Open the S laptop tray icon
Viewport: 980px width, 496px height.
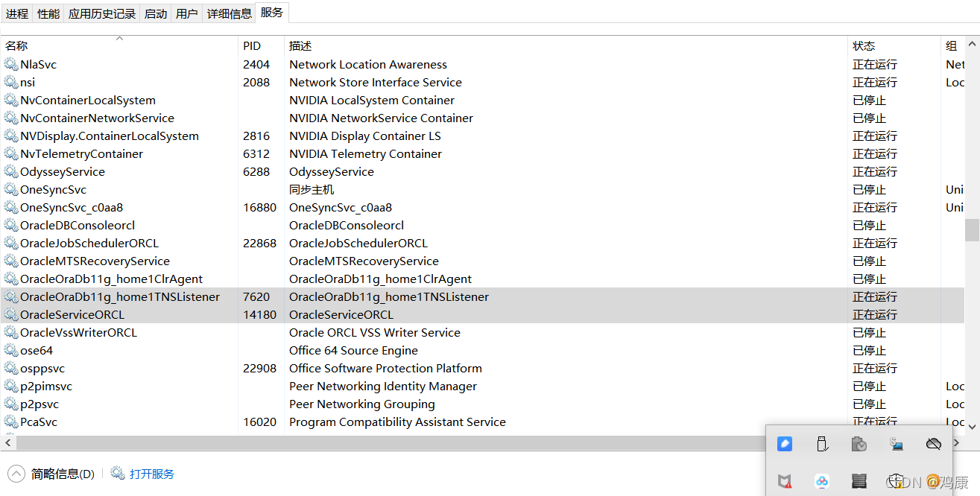897,445
